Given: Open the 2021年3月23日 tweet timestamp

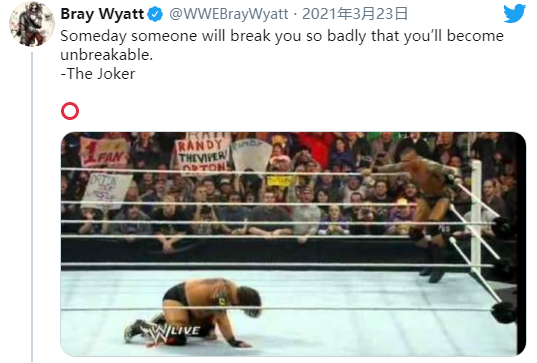Looking at the screenshot, I should [x=354, y=14].
